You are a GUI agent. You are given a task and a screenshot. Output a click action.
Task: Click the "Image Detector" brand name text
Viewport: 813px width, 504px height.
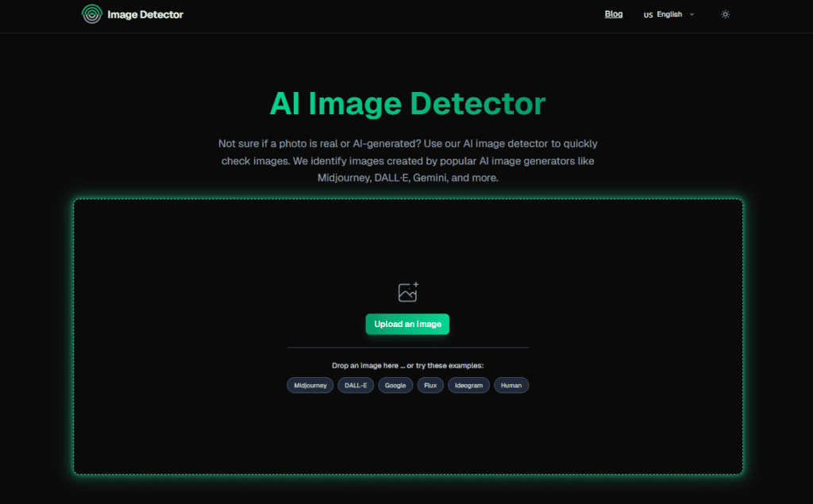point(146,14)
